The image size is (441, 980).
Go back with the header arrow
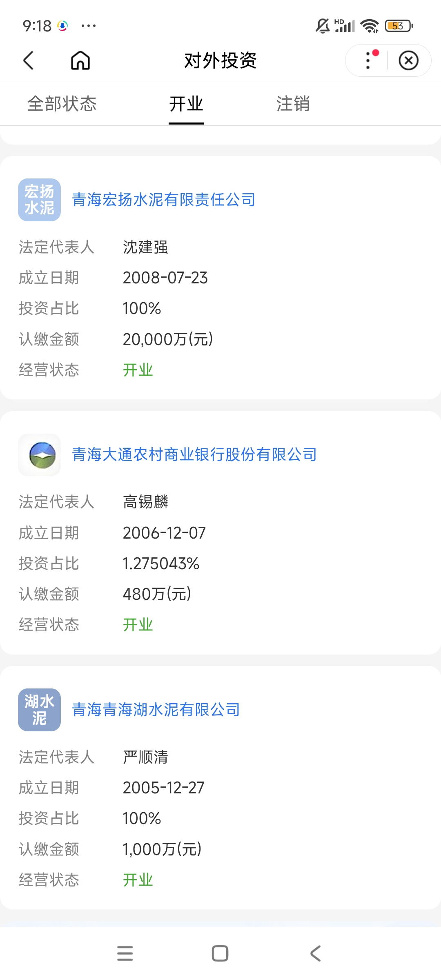click(x=28, y=60)
